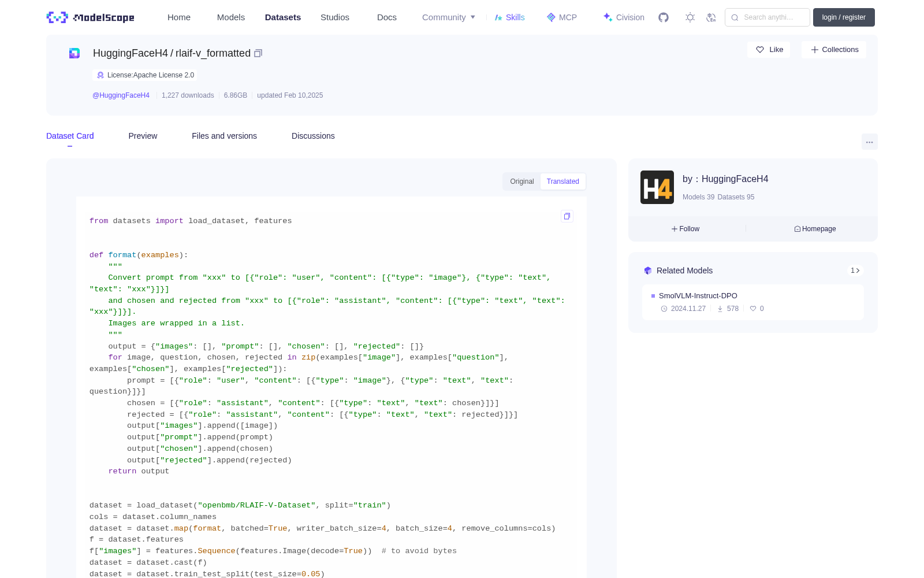Image resolution: width=924 pixels, height=578 pixels.
Task: Like this dataset
Action: tap(769, 50)
